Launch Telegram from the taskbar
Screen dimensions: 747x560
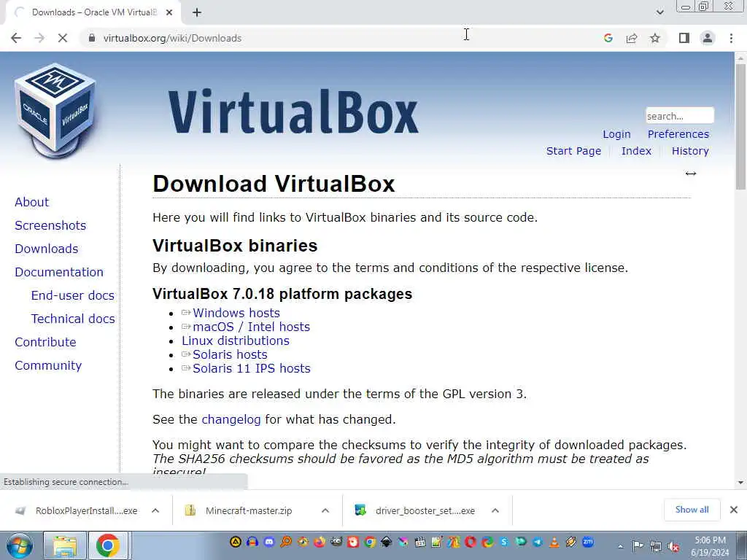pyautogui.click(x=538, y=542)
